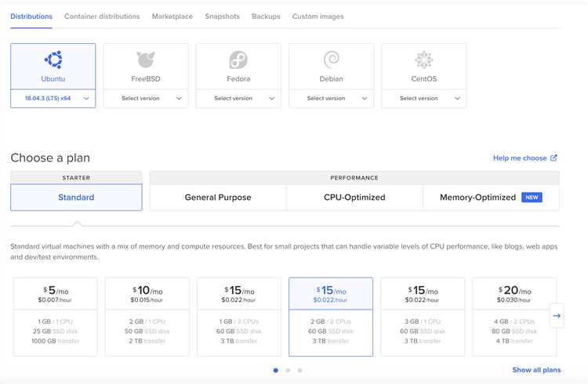This screenshot has height=384, width=588.
Task: Click the PERFORMANCE section label
Action: [354, 178]
